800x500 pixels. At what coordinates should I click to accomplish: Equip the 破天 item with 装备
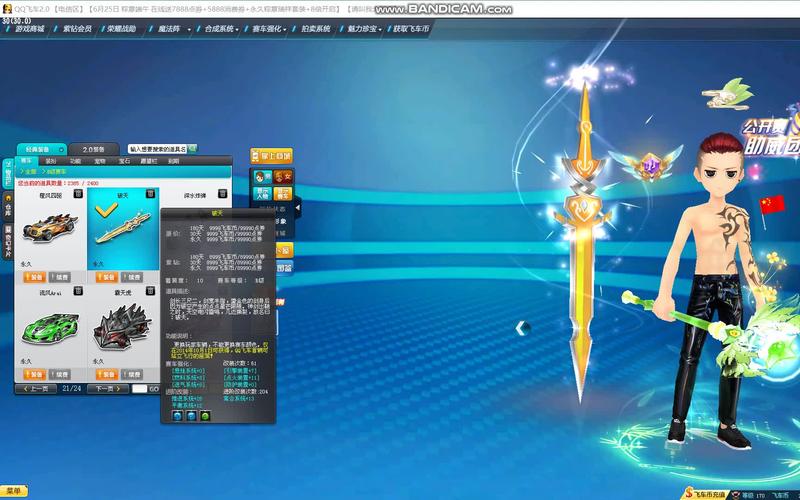pos(107,277)
